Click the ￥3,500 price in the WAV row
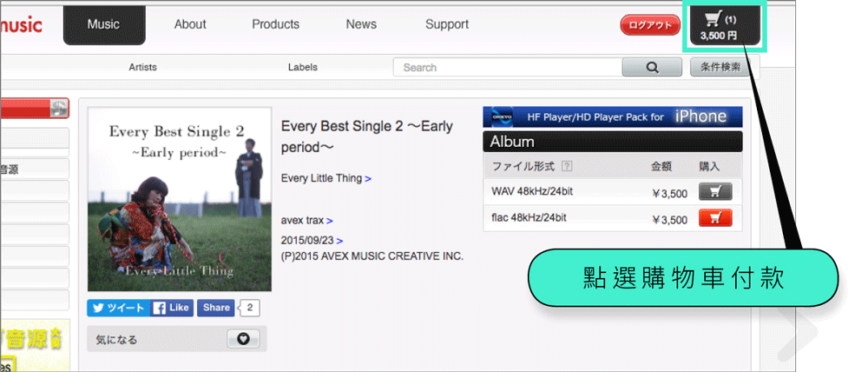Screen dimensions: 868x372 pyautogui.click(x=669, y=194)
